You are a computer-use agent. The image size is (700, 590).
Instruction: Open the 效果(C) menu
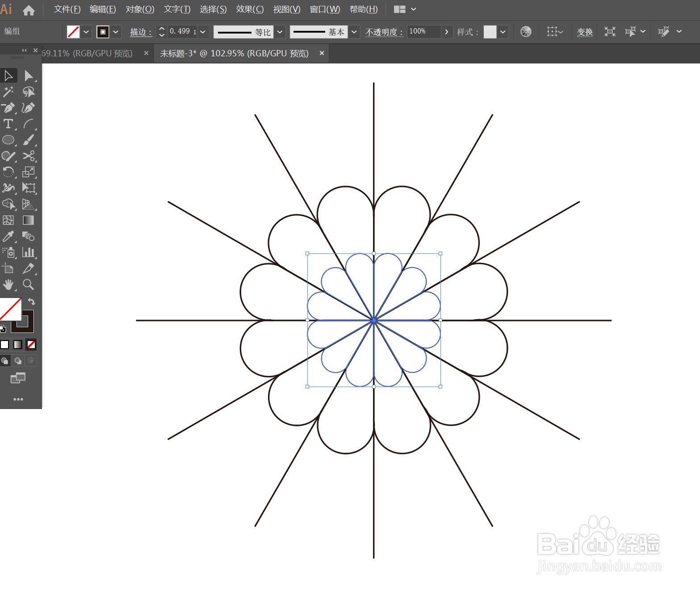point(250,9)
